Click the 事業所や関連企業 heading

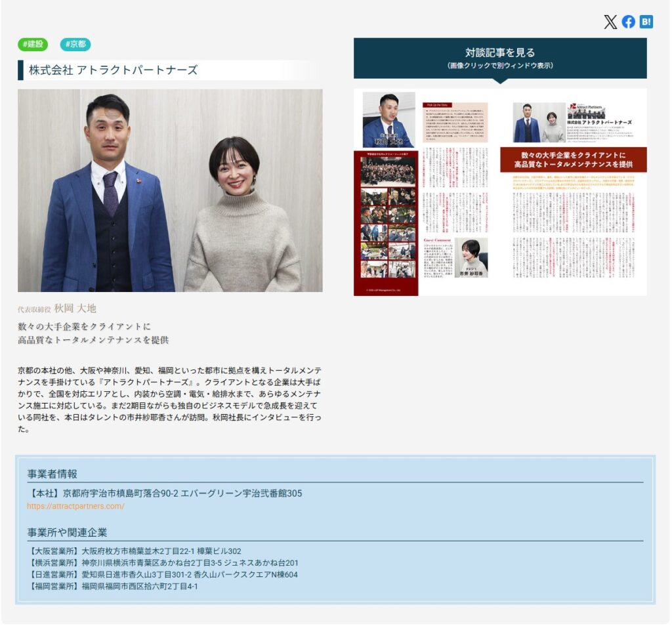point(68,533)
